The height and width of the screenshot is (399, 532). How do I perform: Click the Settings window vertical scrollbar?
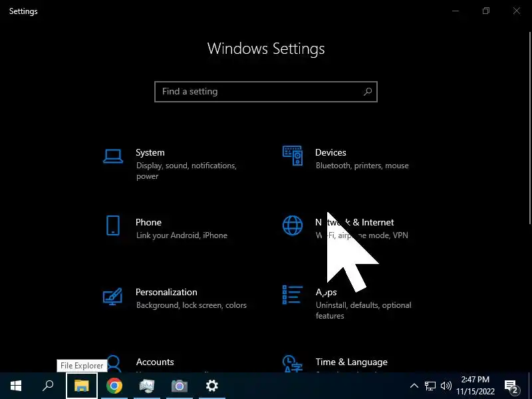click(x=530, y=128)
